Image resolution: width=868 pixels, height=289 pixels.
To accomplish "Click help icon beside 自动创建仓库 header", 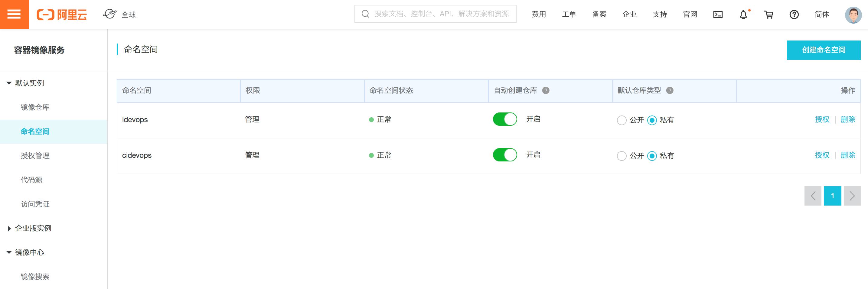I will click(x=546, y=90).
